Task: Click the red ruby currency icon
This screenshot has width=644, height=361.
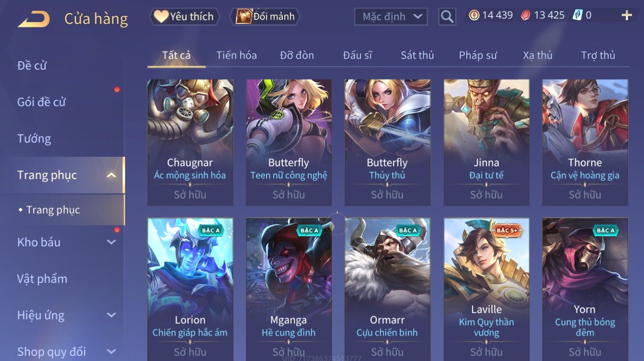Action: click(x=526, y=15)
